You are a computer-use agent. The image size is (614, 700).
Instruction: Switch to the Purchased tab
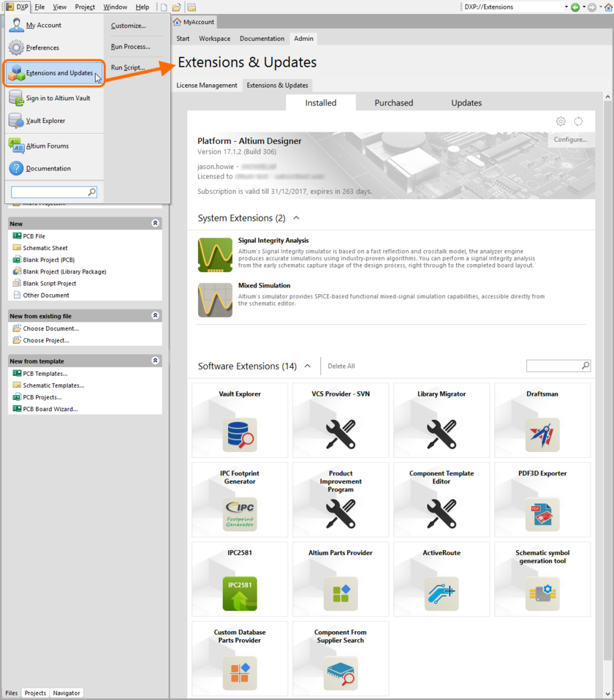(393, 102)
